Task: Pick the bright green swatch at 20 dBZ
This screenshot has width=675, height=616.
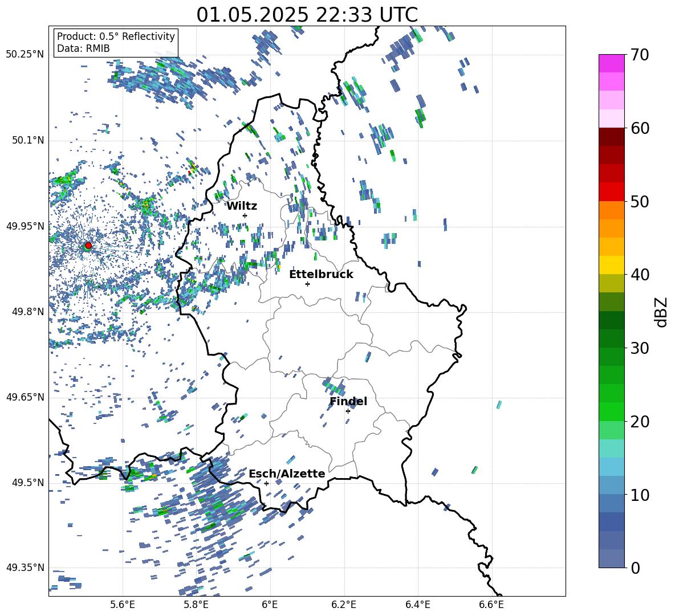Action: (611, 411)
